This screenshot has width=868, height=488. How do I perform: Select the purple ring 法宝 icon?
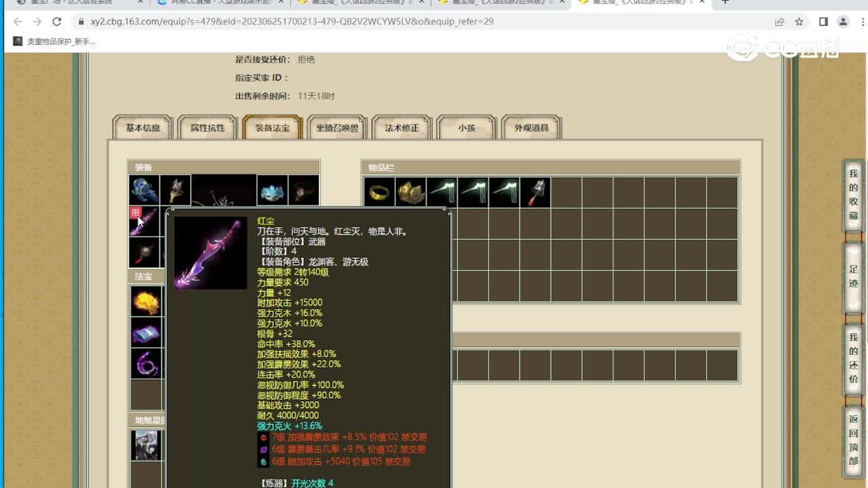[146, 363]
